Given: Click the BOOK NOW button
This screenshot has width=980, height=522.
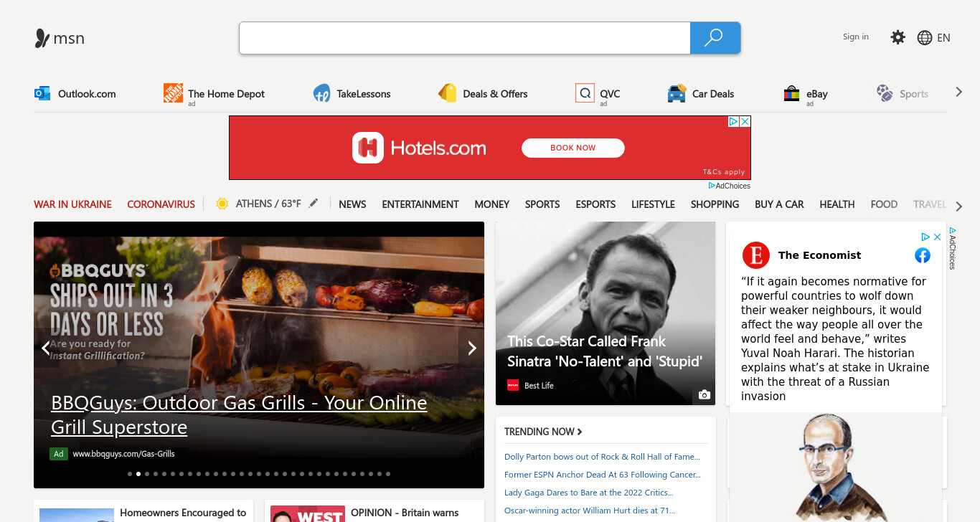Looking at the screenshot, I should coord(573,148).
